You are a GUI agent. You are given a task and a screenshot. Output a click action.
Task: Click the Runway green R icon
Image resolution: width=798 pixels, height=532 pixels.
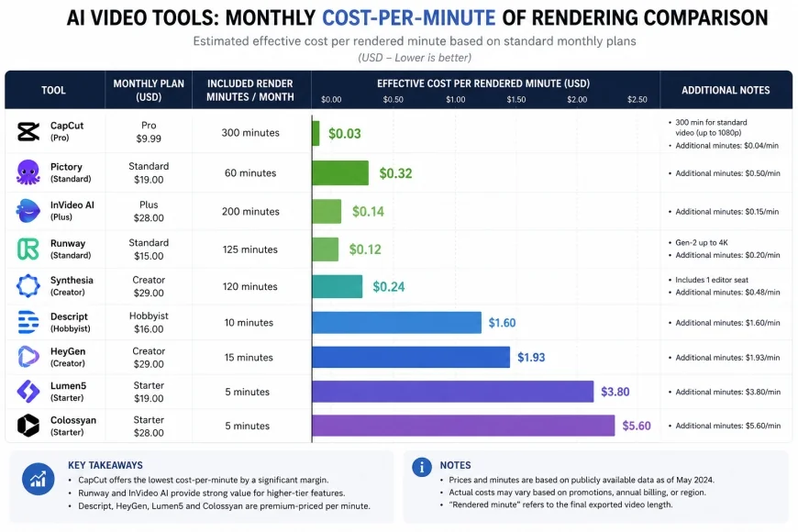28,249
